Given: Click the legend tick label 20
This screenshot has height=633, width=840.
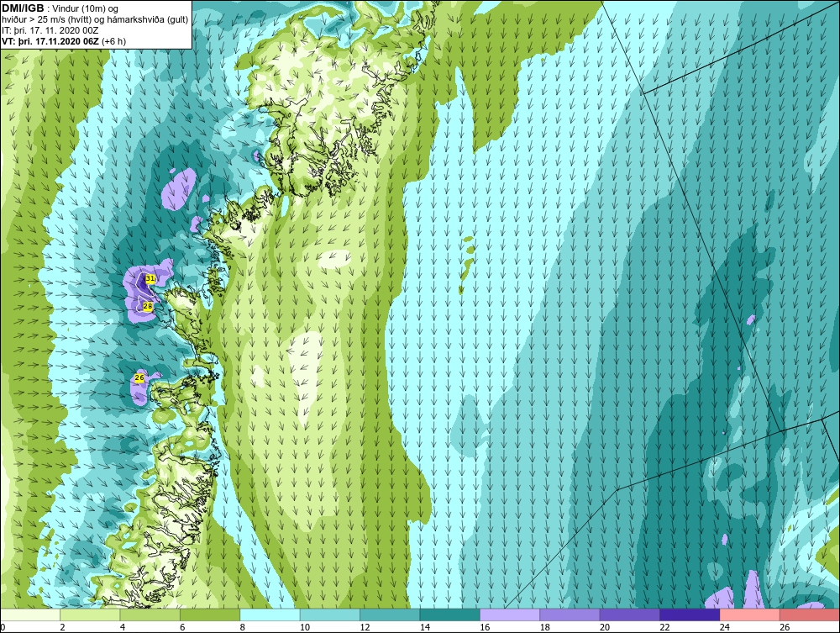Looking at the screenshot, I should (x=605, y=627).
